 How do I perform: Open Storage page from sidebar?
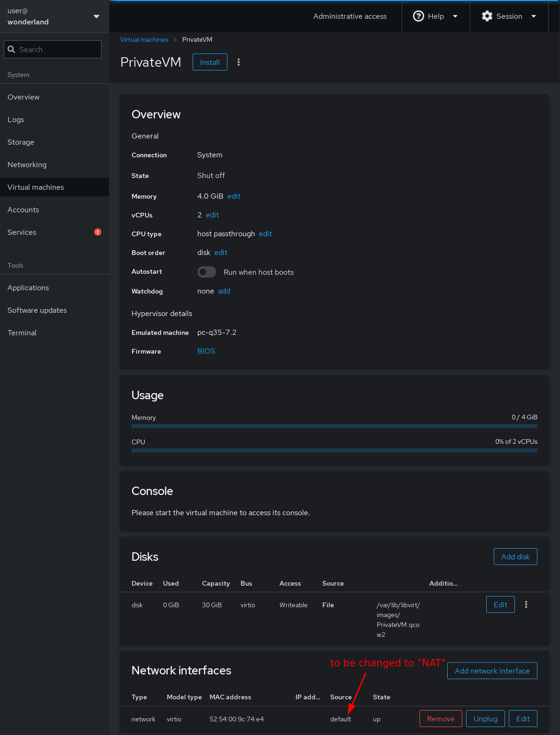[21, 142]
